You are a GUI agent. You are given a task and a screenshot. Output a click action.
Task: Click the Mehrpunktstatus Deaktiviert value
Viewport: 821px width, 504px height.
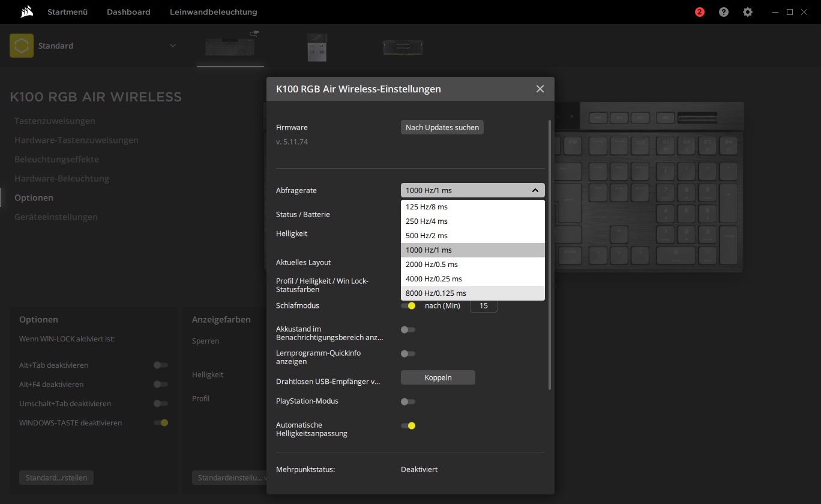(x=419, y=469)
